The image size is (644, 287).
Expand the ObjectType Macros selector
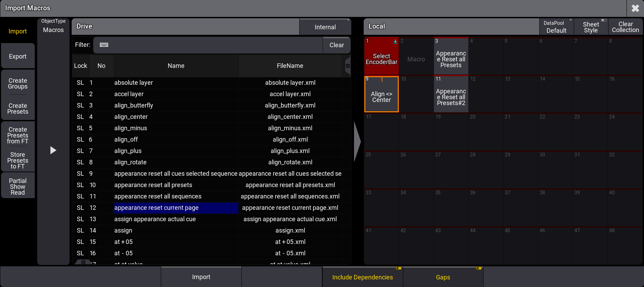pyautogui.click(x=53, y=26)
